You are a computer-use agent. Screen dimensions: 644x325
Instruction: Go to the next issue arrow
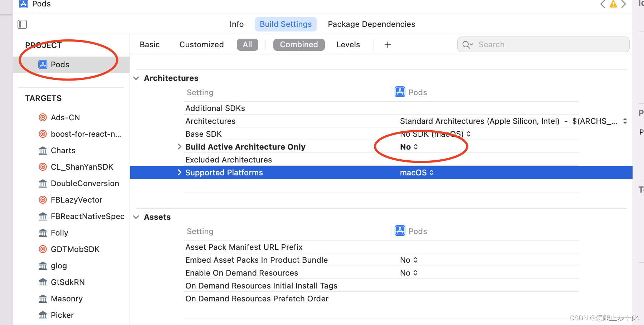point(624,4)
